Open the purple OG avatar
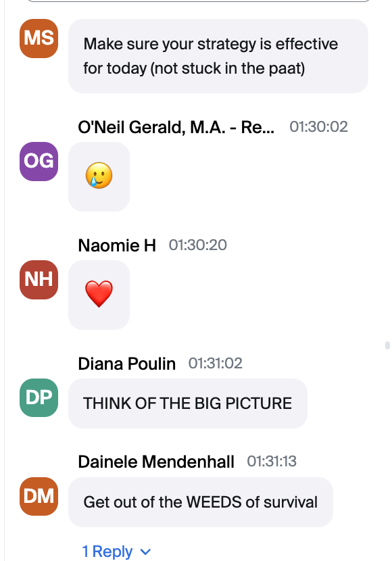 [x=39, y=162]
